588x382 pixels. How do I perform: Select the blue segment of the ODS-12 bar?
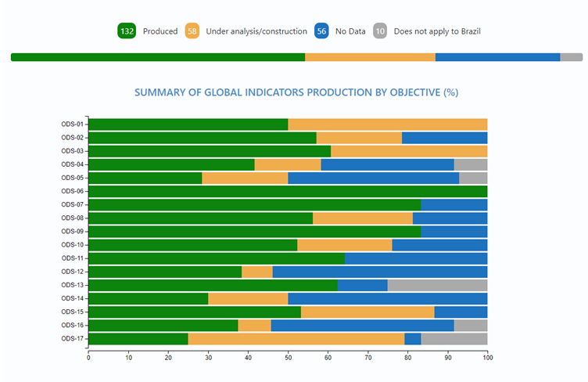379,272
